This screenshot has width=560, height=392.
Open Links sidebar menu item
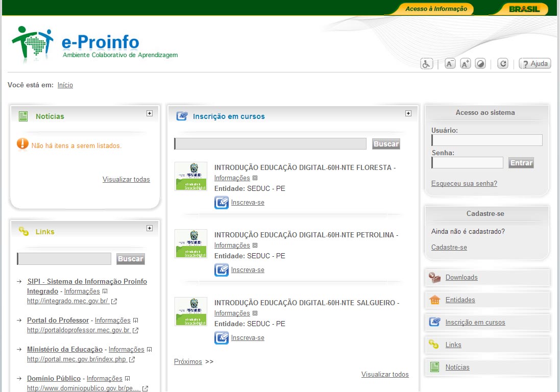pyautogui.click(x=453, y=345)
